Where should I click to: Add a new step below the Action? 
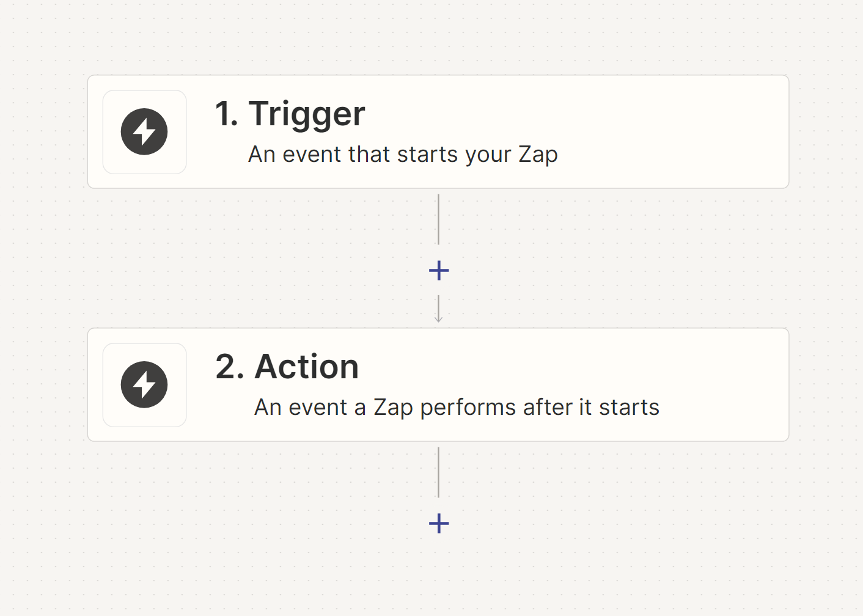click(x=439, y=523)
